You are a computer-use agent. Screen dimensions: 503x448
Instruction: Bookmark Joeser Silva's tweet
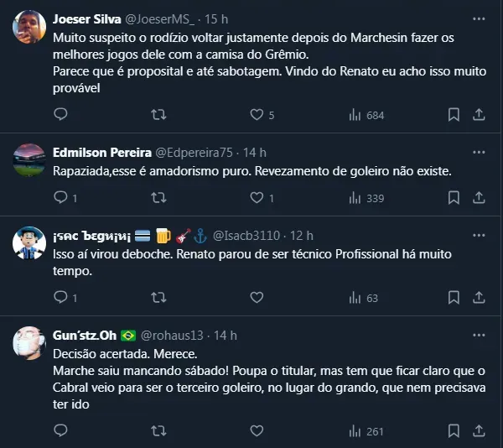click(454, 114)
